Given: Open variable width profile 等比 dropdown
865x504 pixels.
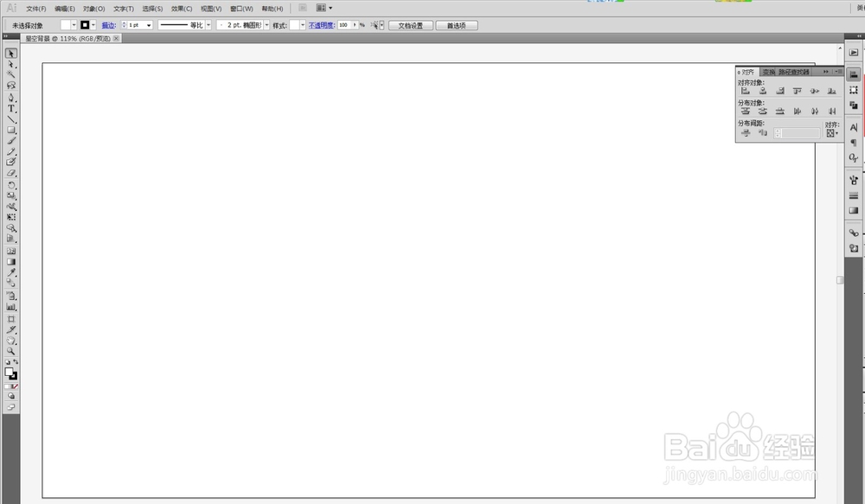Looking at the screenshot, I should click(x=208, y=25).
